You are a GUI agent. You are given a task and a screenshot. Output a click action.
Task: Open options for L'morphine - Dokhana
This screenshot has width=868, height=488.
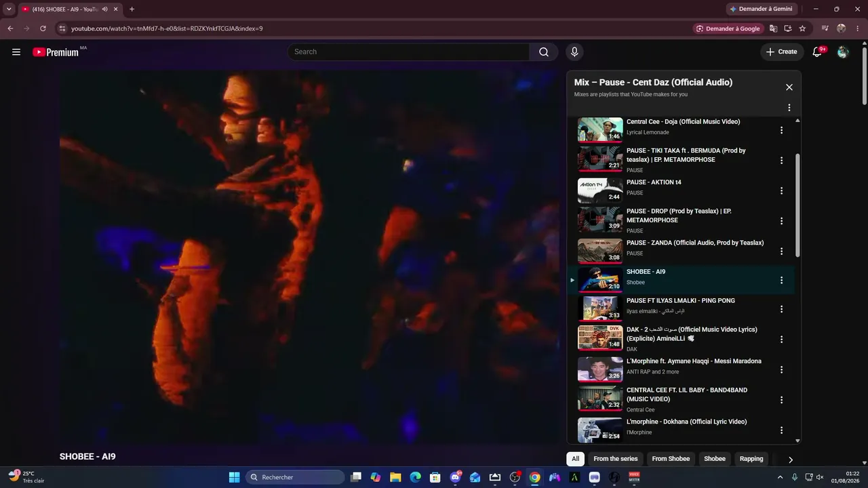781,430
